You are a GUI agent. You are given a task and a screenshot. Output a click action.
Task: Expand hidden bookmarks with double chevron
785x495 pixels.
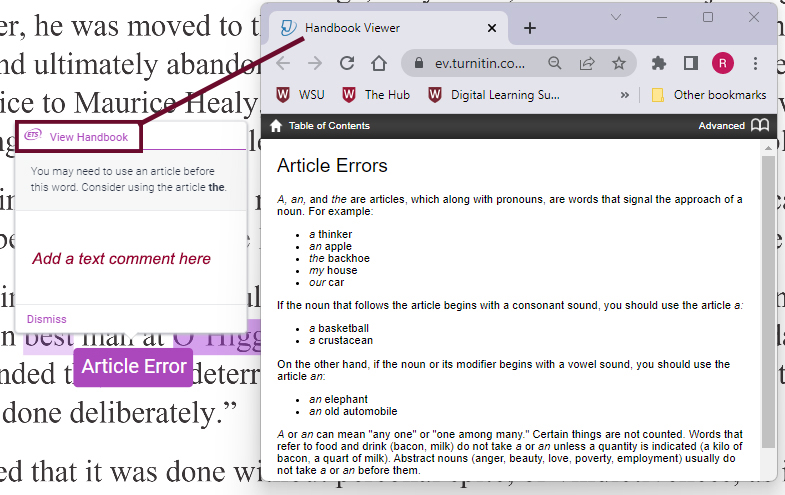pyautogui.click(x=625, y=95)
